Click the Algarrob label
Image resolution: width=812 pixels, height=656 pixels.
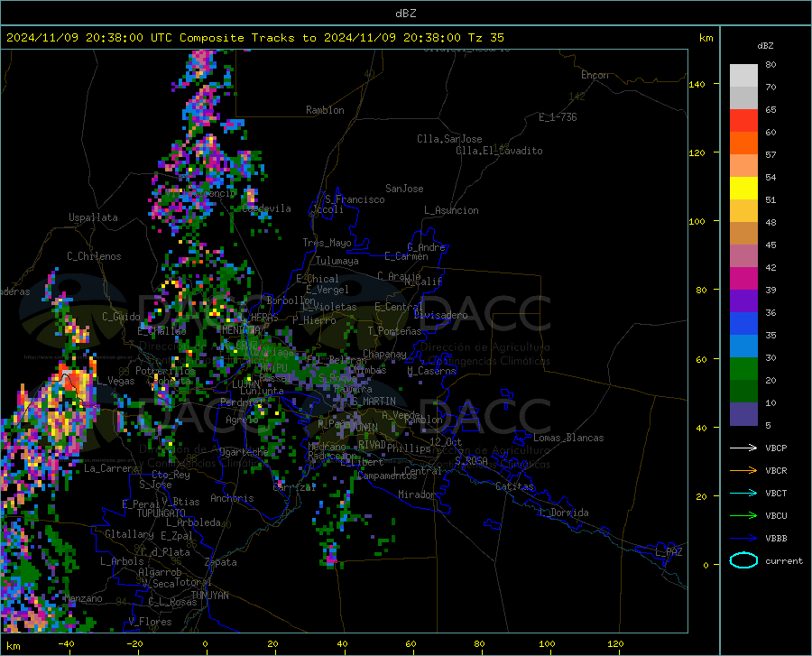pos(160,572)
